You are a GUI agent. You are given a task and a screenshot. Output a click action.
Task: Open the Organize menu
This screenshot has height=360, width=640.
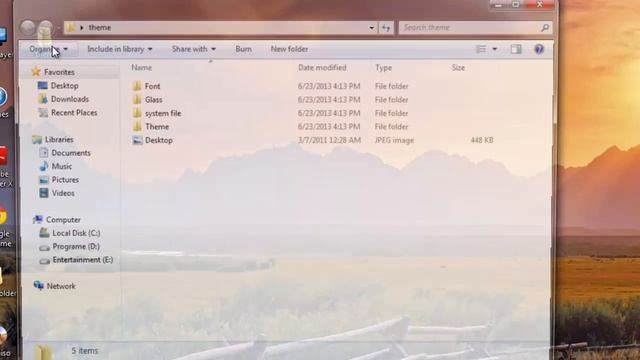[48, 49]
